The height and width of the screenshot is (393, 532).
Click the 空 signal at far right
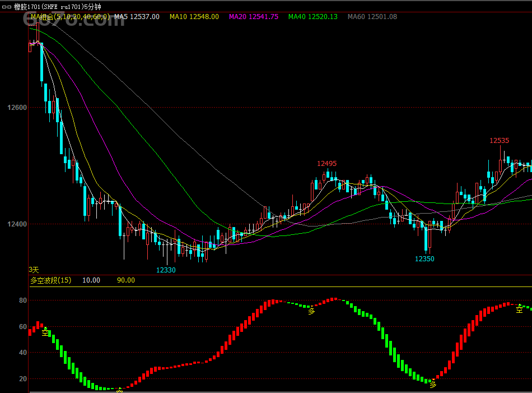click(x=519, y=309)
